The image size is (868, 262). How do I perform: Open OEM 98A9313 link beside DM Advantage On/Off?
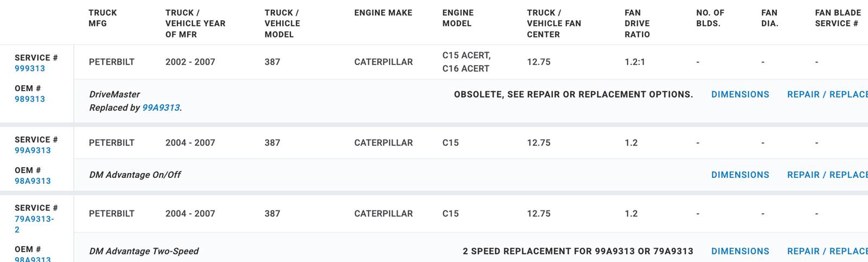(33, 181)
